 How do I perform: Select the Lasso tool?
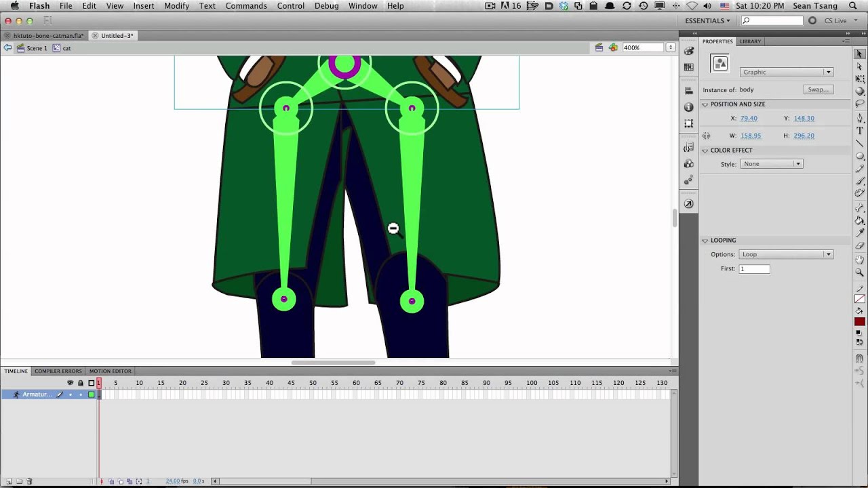click(x=859, y=104)
